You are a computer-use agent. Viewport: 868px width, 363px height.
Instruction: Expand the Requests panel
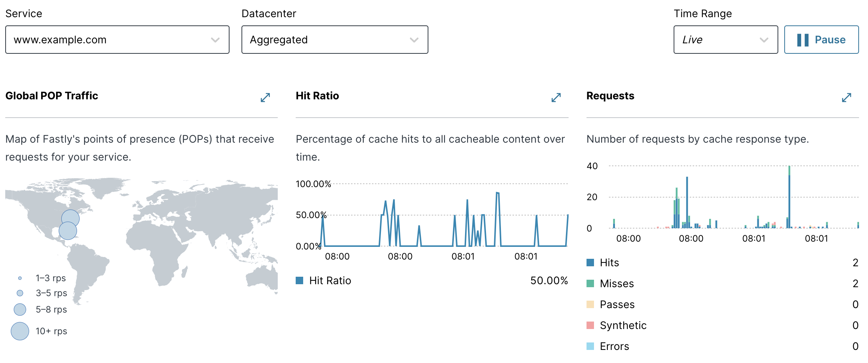tap(846, 98)
